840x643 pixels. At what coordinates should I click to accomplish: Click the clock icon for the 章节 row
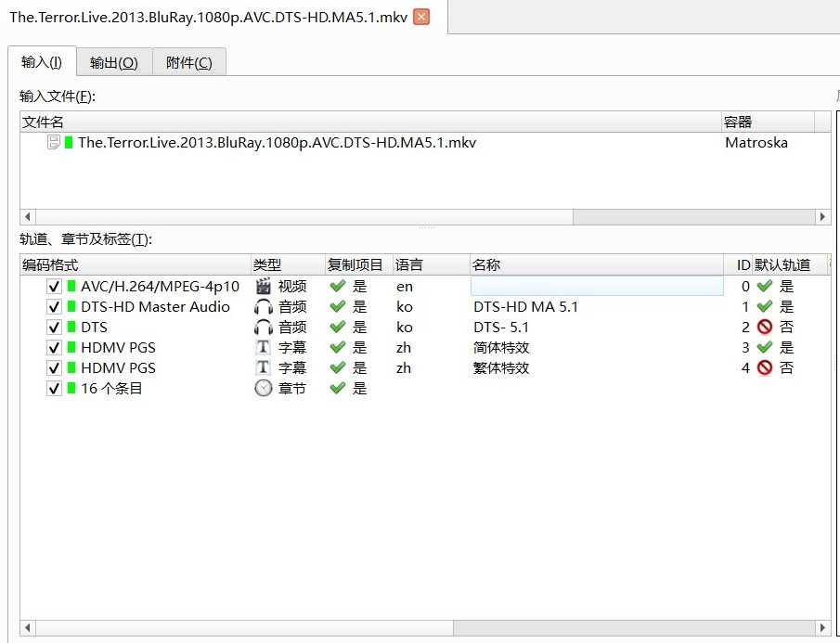tap(263, 388)
